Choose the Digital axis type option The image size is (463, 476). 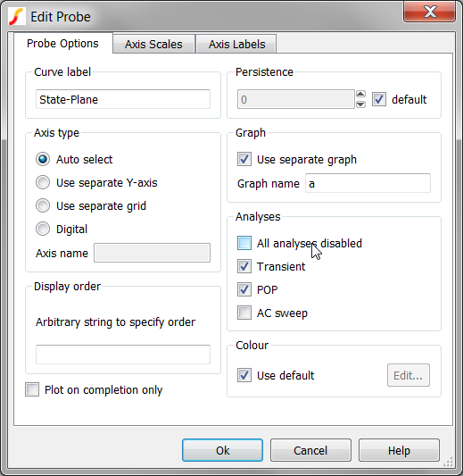[43, 229]
